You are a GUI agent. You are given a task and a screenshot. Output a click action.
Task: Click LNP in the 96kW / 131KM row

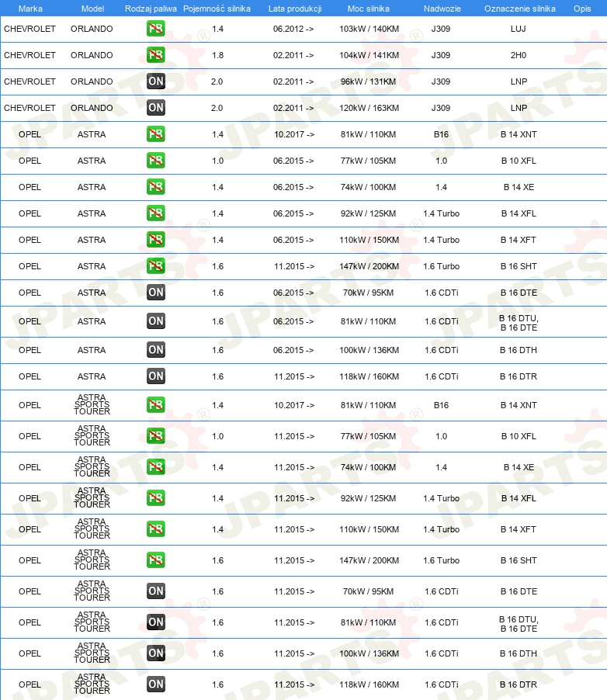tap(519, 81)
